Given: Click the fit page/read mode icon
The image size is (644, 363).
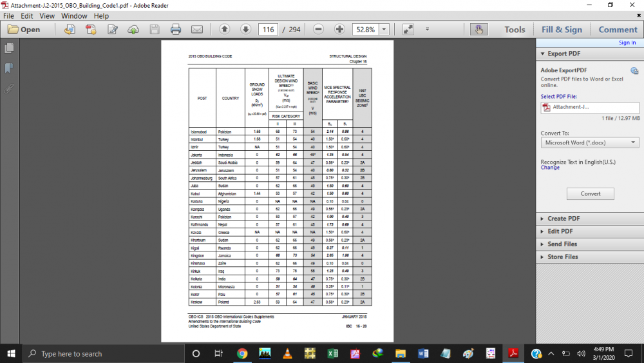Looking at the screenshot, I should pos(408,30).
